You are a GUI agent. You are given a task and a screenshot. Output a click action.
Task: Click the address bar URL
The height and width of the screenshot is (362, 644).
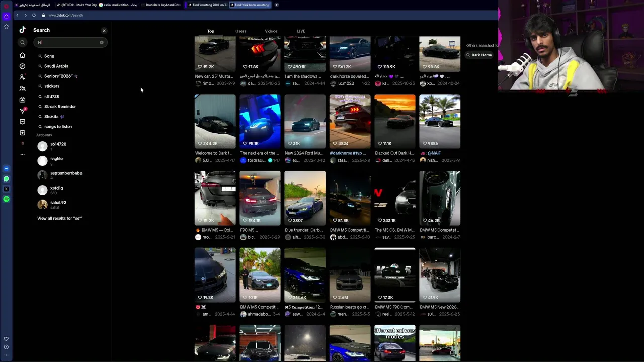tap(66, 15)
